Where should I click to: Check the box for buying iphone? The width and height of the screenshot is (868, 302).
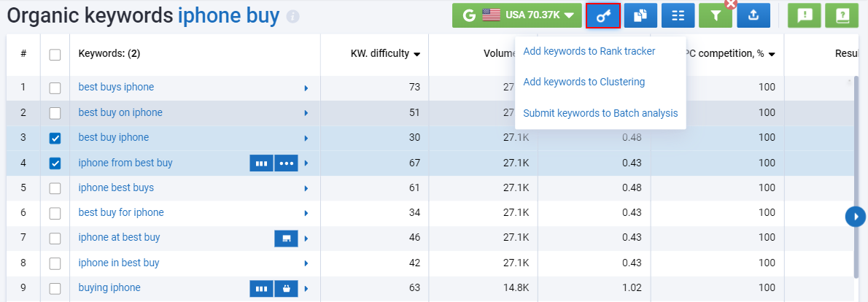pyautogui.click(x=55, y=289)
